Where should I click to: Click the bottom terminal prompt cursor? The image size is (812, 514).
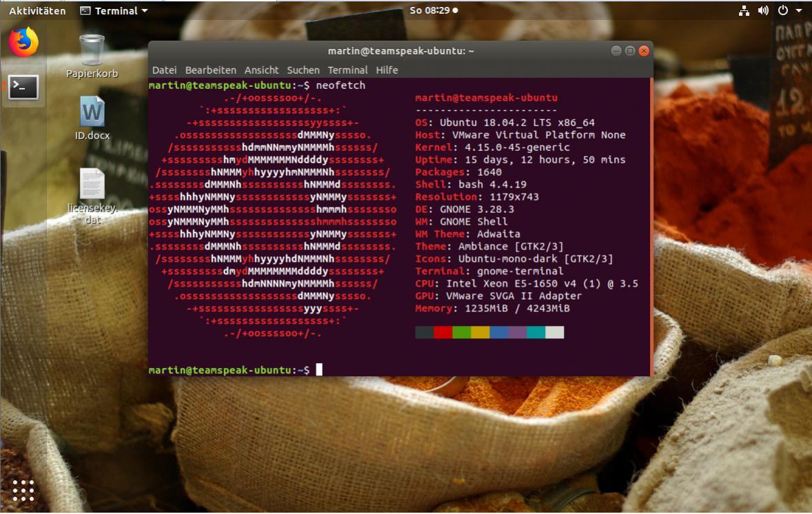319,369
